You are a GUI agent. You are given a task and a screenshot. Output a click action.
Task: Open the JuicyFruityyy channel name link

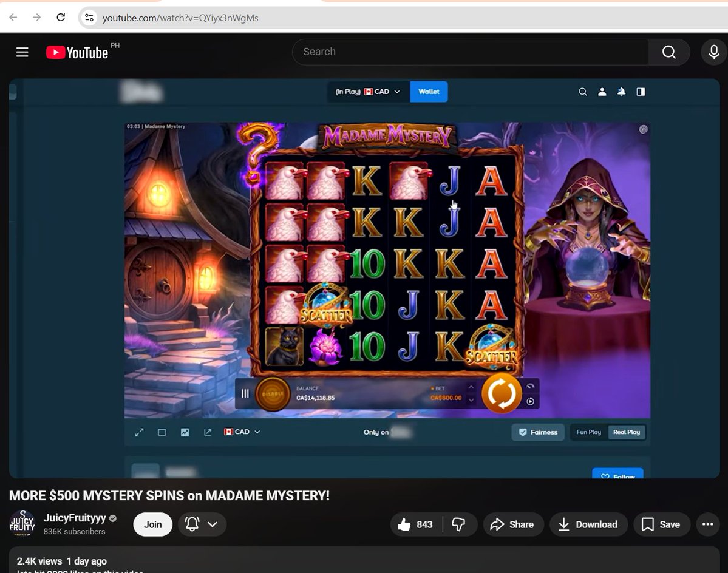coord(75,518)
